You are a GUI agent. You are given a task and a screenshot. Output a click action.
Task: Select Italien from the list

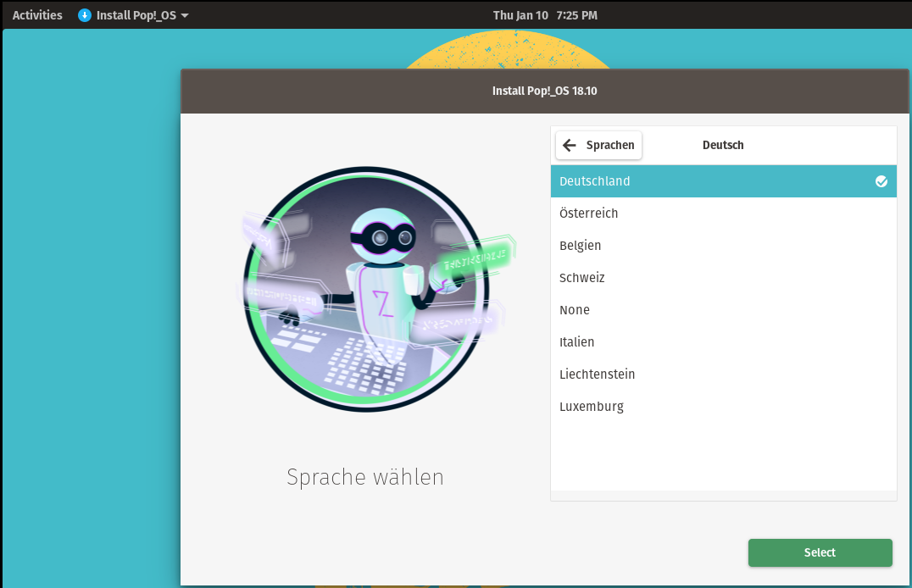tap(577, 342)
